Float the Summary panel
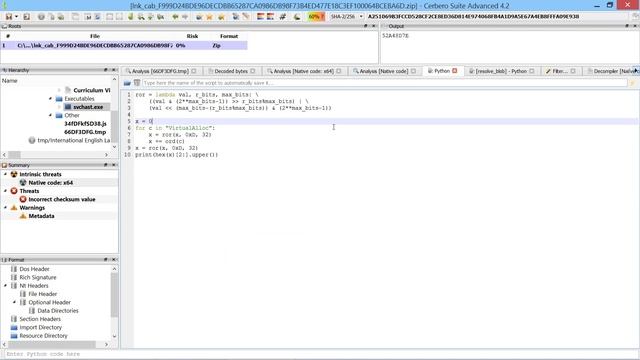Viewport: 640px width, 360px height. 106,165
